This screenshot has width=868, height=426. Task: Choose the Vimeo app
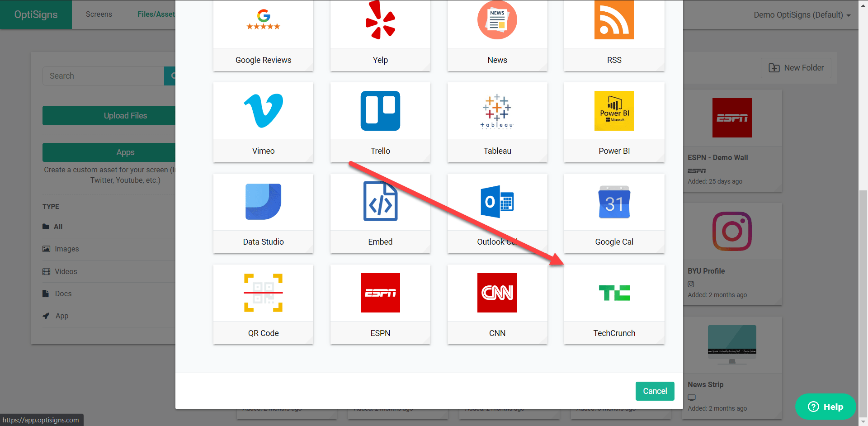[x=263, y=122]
